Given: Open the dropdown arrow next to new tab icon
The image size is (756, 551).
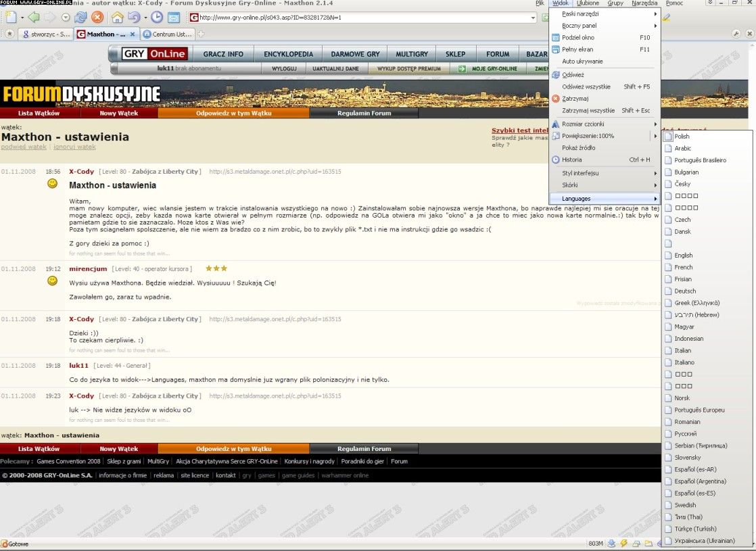Looking at the screenshot, I should coord(22,18).
